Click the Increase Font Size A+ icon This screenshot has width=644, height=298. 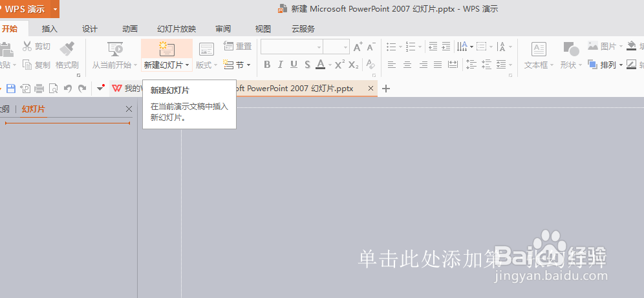[358, 47]
